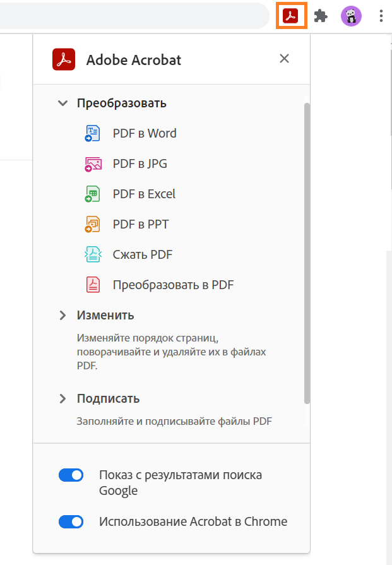Choose the Преобразовать в PDF entry

(x=173, y=285)
